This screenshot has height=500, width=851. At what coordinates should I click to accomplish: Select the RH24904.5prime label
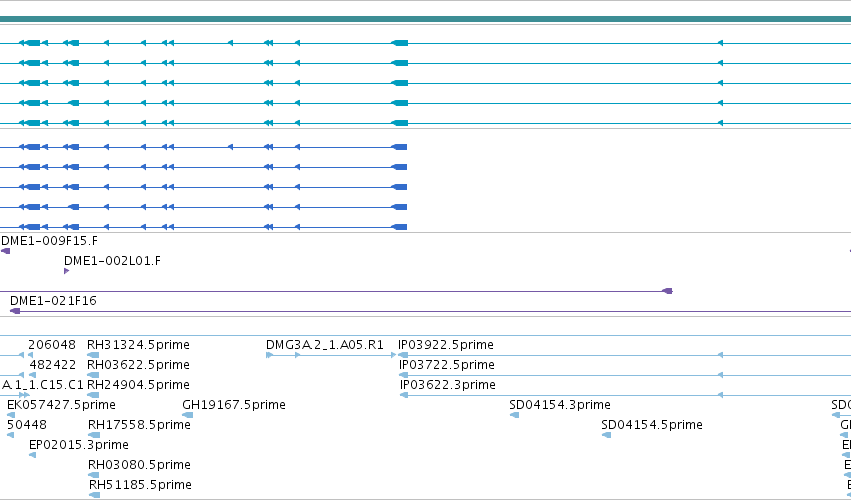click(138, 384)
